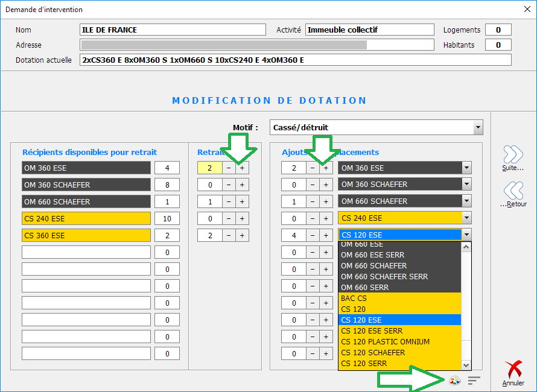
Task: Open the color palette icon
Action: tap(455, 381)
